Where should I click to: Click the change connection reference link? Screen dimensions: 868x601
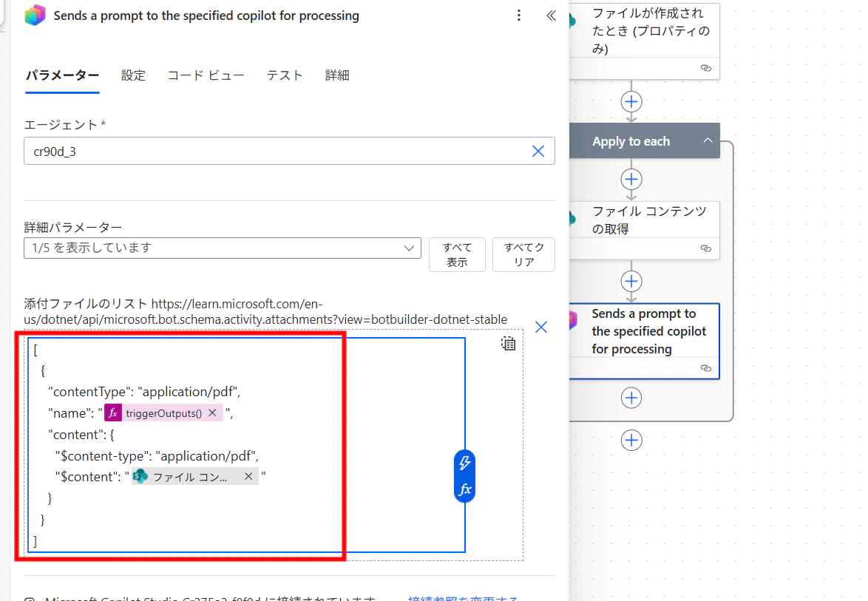tap(463, 598)
